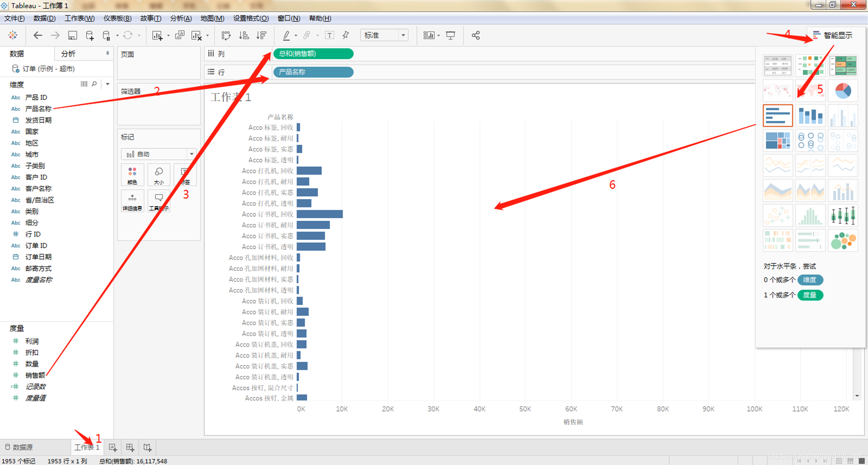This screenshot has height=465, width=868.
Task: Select the 销售额 measure field
Action: (35, 375)
